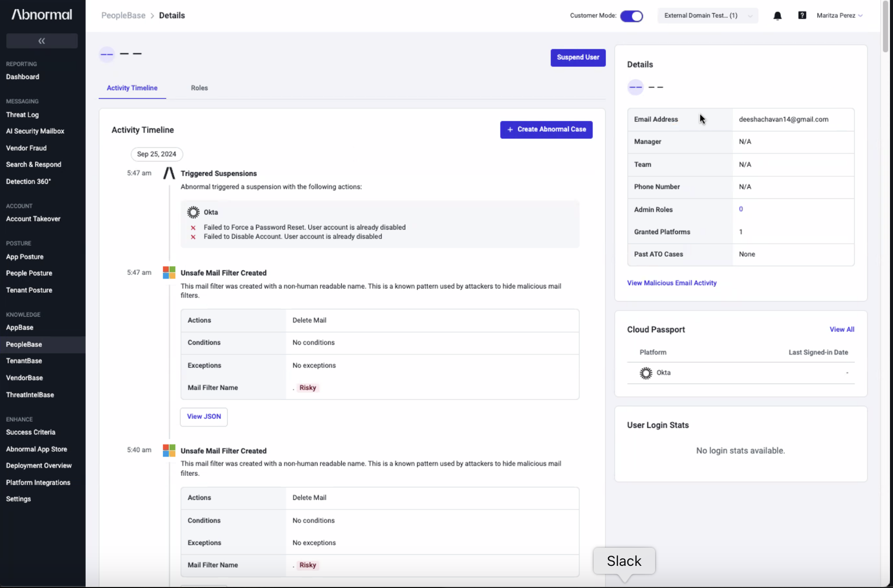The height and width of the screenshot is (588, 893).
Task: Switch to the Roles tab
Action: tap(199, 88)
